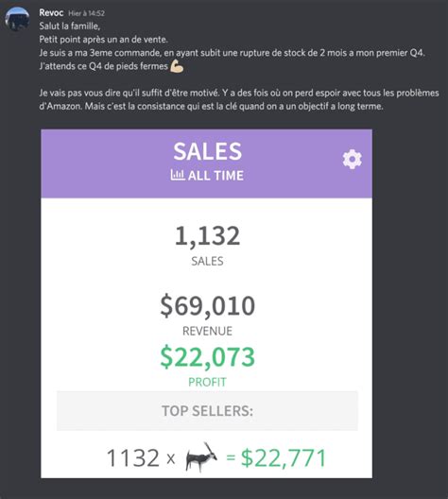Click the message timestamp Hier à 14:52
Viewport: 448px width, 499px height.
87,13
